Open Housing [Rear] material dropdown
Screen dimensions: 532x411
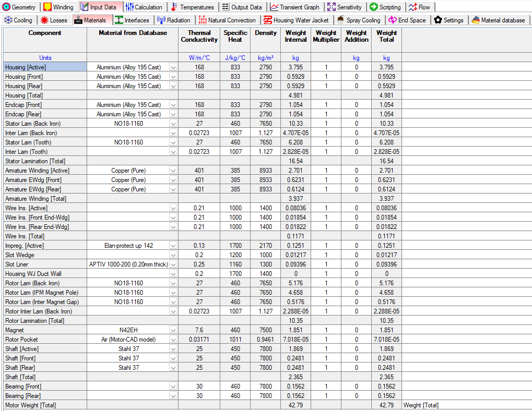tap(173, 86)
